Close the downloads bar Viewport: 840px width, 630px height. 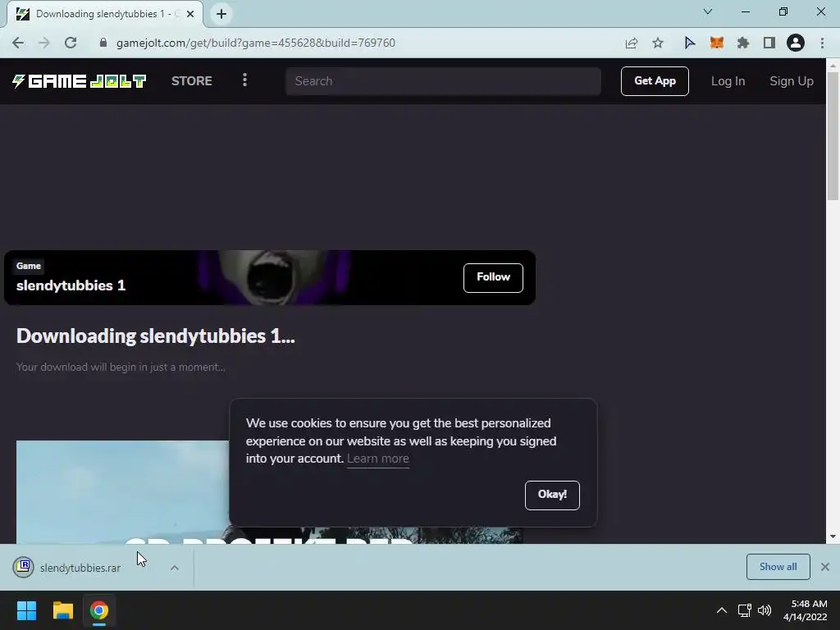point(825,567)
